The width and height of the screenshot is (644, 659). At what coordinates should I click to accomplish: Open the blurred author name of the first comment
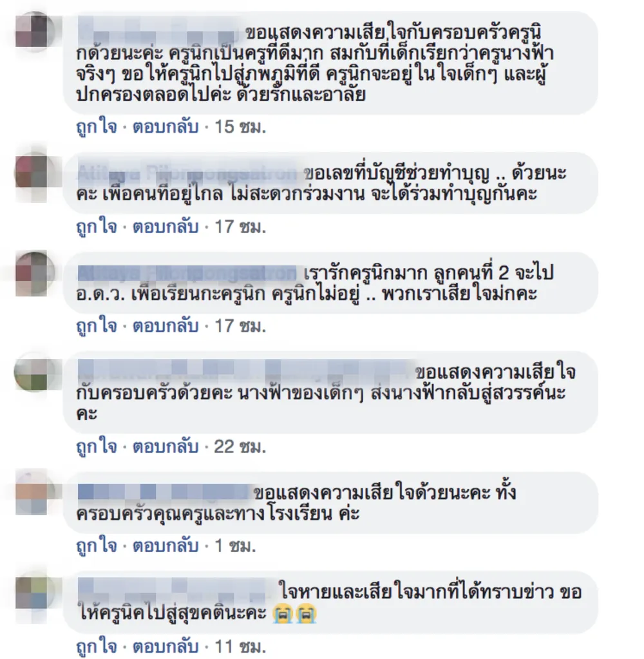click(160, 32)
